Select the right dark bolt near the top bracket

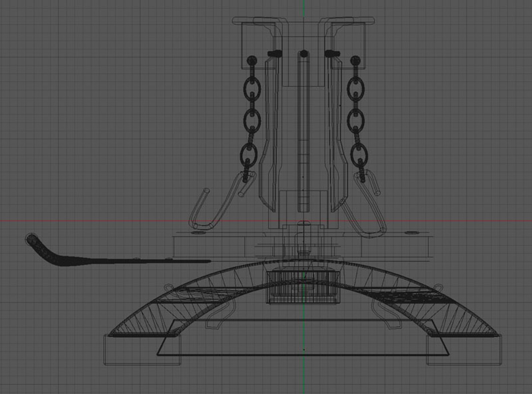[x=332, y=54]
